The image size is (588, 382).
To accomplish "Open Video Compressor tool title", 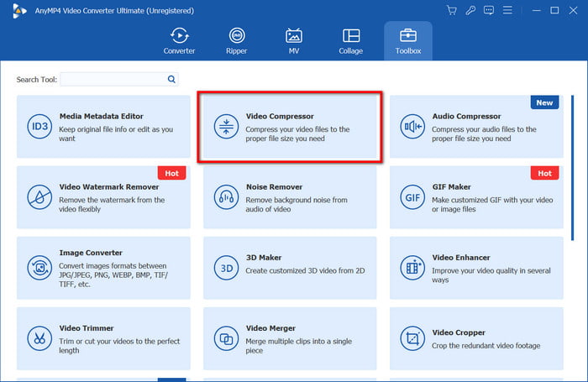I will pyautogui.click(x=280, y=116).
